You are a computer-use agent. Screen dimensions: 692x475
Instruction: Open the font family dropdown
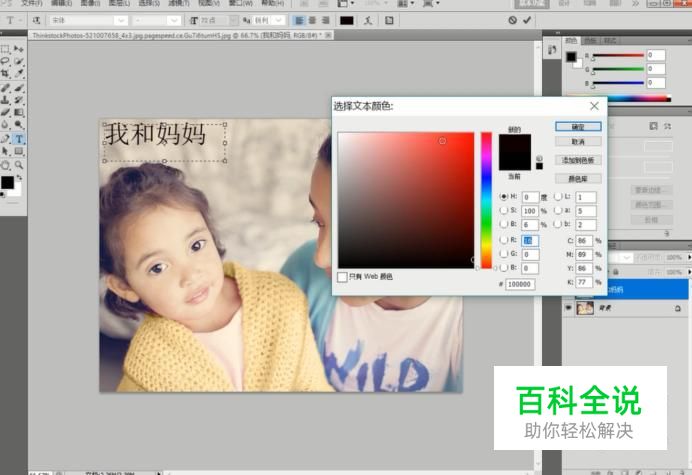121,20
